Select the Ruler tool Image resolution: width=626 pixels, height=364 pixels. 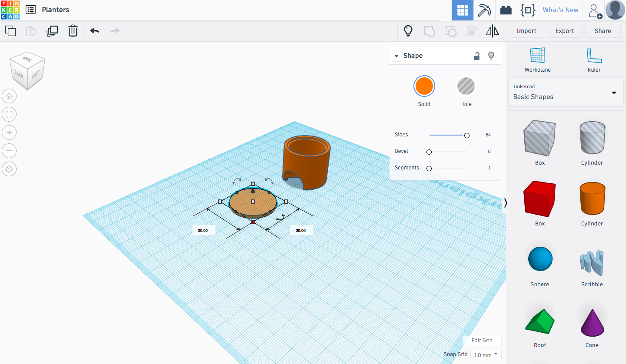[x=594, y=60]
